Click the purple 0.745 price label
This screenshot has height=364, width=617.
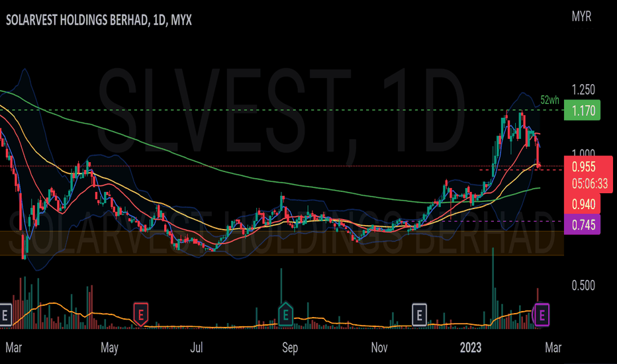click(583, 225)
